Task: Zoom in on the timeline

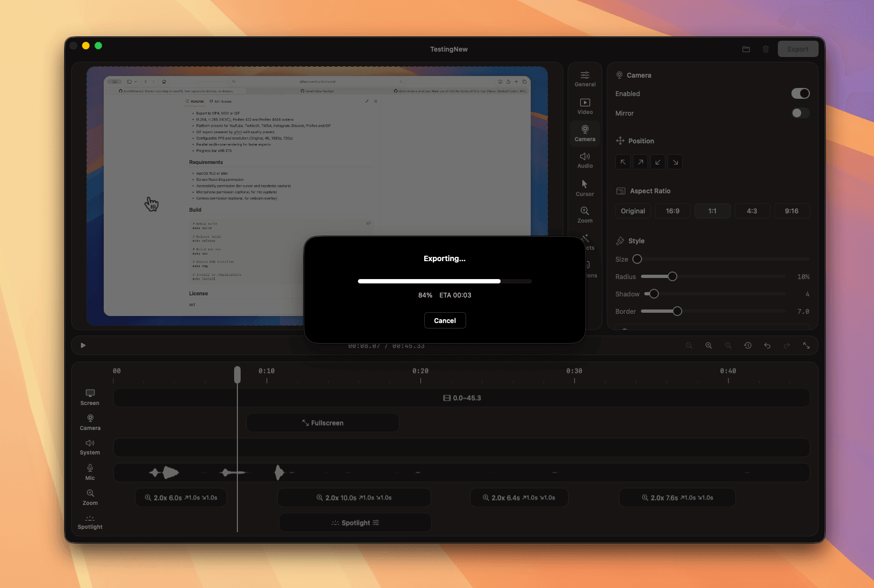Action: [x=709, y=345]
